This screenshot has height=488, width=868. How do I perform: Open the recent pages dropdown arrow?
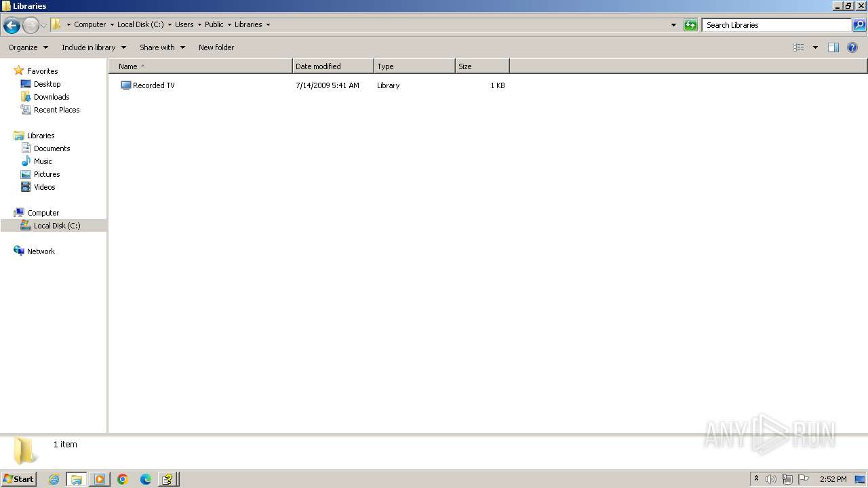(43, 26)
